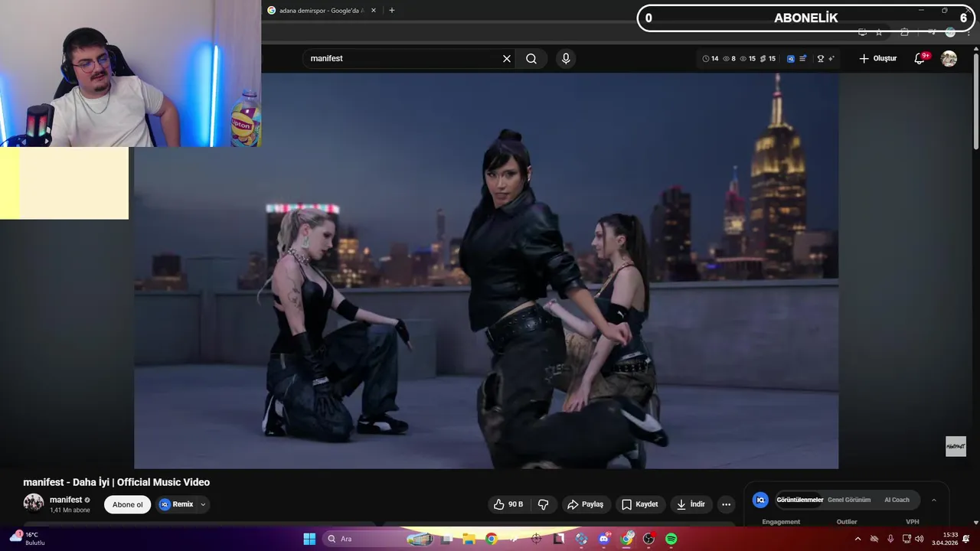Click the vidIQ trophy icon in toolbar
The height and width of the screenshot is (551, 980).
point(821,58)
